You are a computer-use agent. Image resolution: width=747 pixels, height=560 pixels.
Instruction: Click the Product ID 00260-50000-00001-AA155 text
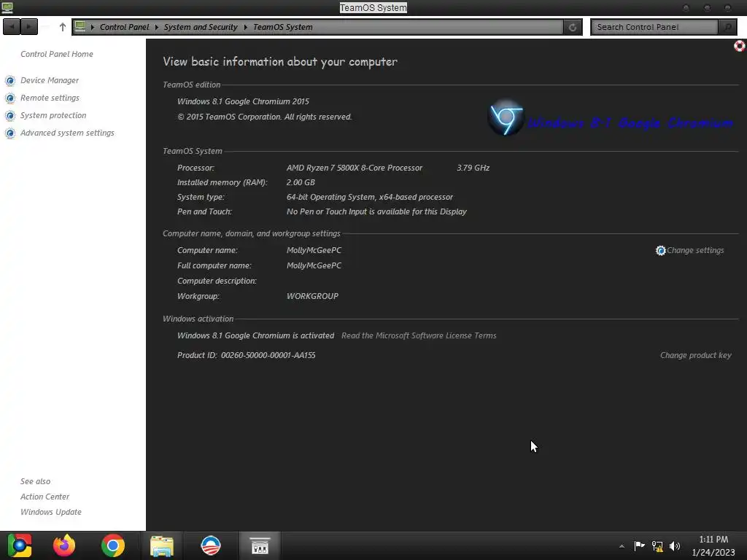tap(247, 355)
